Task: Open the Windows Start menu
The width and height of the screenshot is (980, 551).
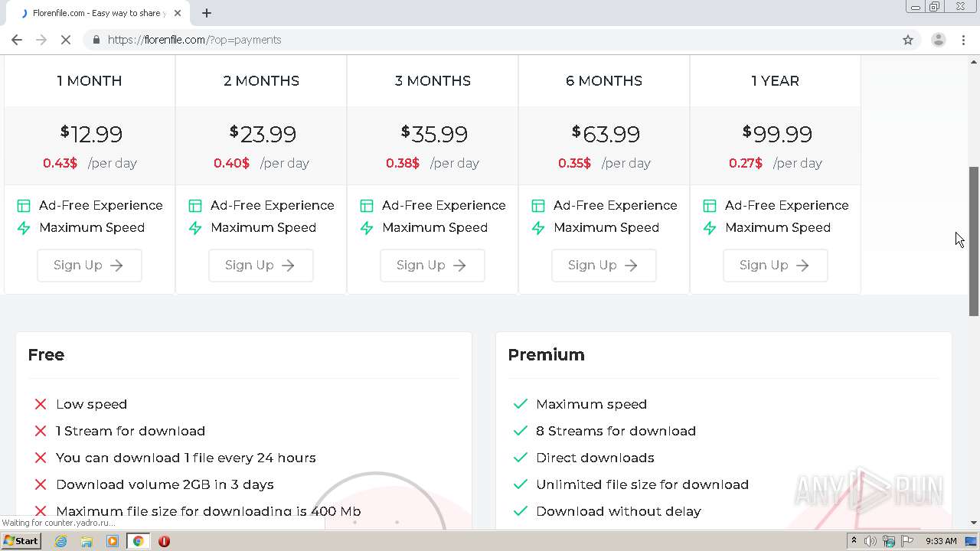Action: click(21, 541)
